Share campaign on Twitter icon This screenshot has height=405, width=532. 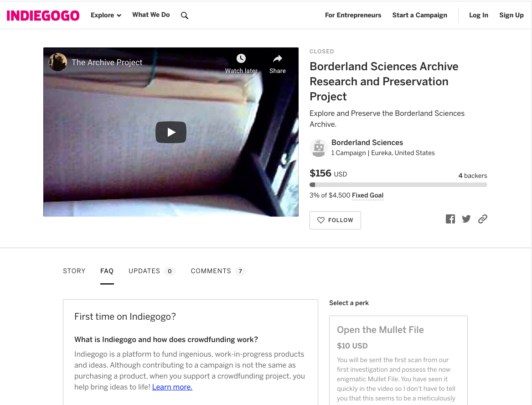tap(466, 219)
